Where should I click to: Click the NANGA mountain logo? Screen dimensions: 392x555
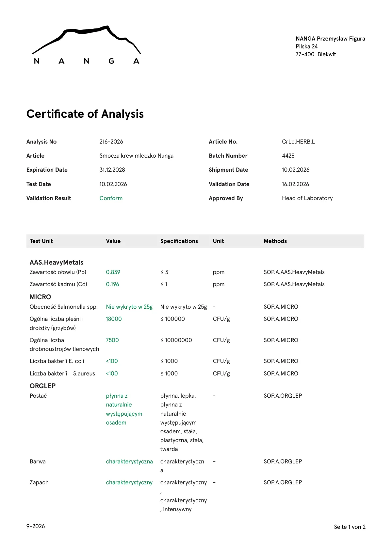pyautogui.click(x=87, y=45)
